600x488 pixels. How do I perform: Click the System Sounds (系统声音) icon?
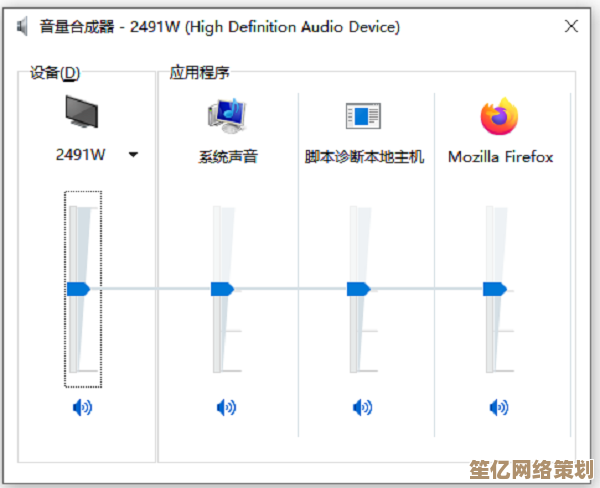click(x=227, y=116)
